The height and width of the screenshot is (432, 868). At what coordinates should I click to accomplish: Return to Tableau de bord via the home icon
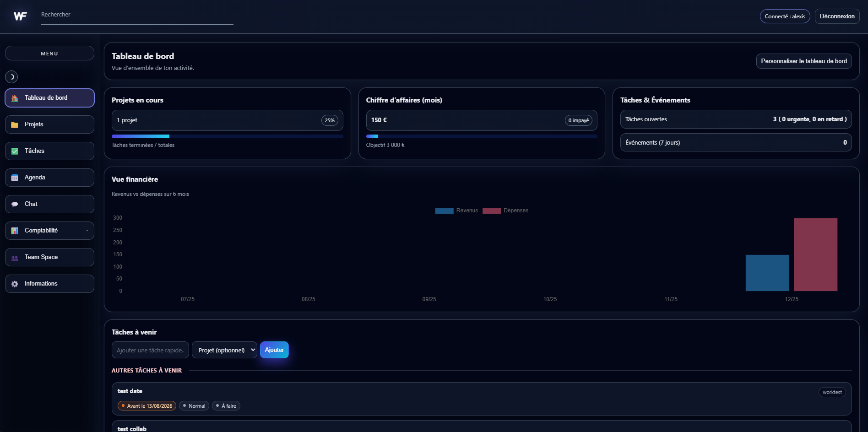click(14, 97)
